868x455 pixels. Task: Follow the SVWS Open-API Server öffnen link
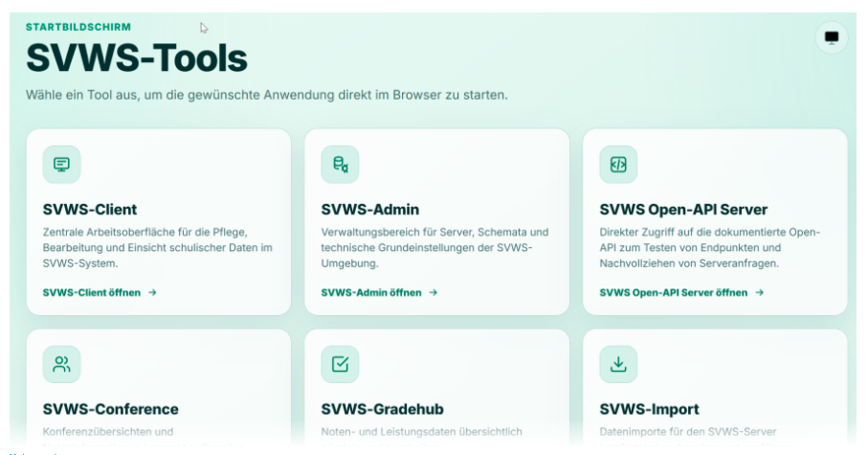tap(681, 292)
